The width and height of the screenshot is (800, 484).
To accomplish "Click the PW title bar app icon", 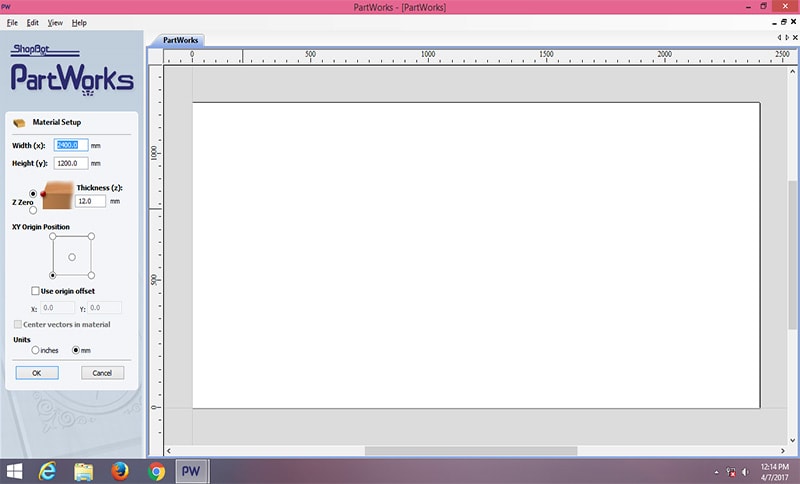I will (6, 7).
